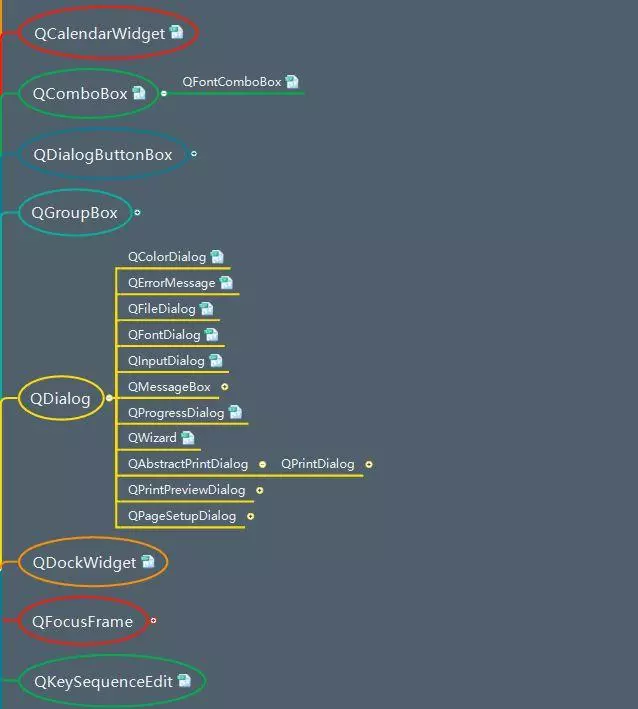Select the QDockWidget topic
Image resolution: width=638 pixels, height=709 pixels.
93,562
